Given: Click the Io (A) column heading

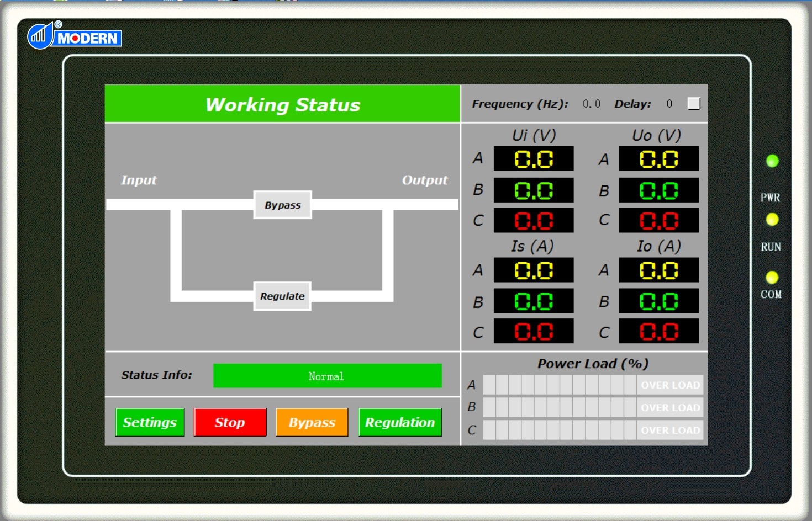Looking at the screenshot, I should pyautogui.click(x=658, y=246).
